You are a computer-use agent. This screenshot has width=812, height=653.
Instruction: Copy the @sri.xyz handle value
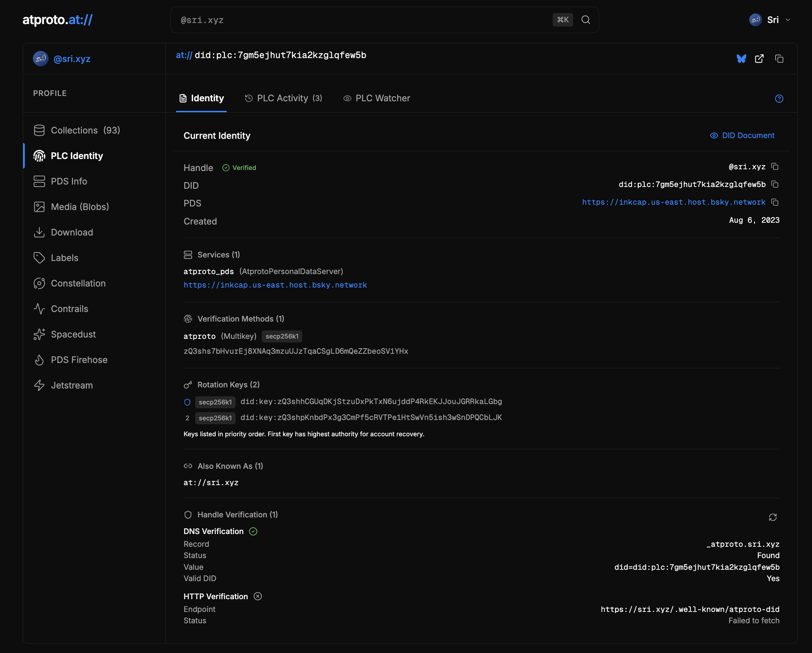pos(775,166)
